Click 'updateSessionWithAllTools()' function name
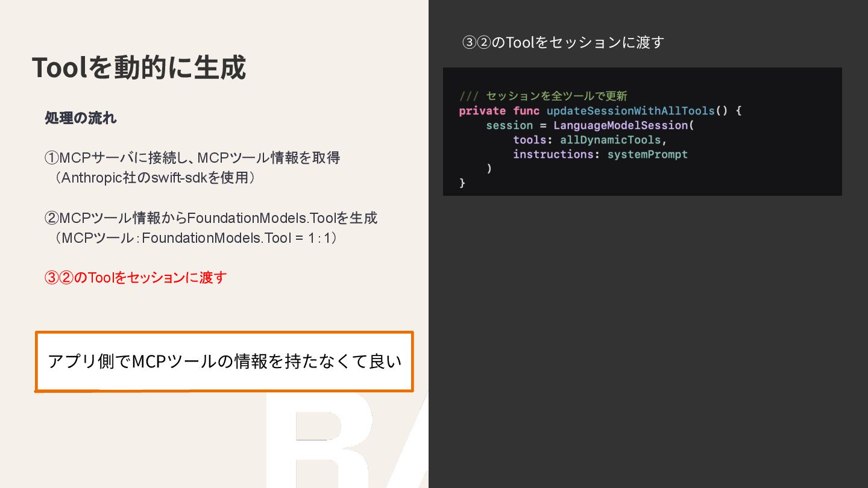This screenshot has height=488, width=868. pyautogui.click(x=638, y=111)
